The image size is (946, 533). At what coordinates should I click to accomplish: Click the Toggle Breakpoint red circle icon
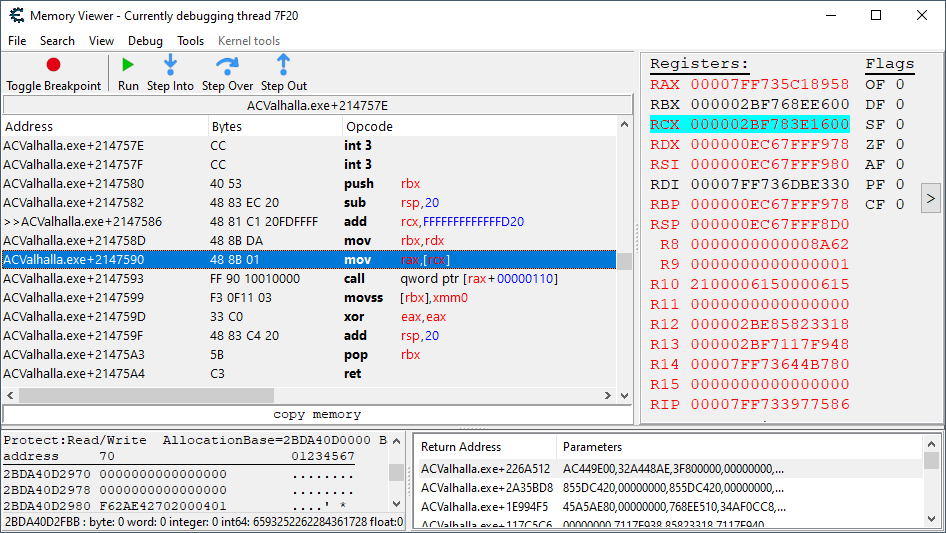(53, 65)
